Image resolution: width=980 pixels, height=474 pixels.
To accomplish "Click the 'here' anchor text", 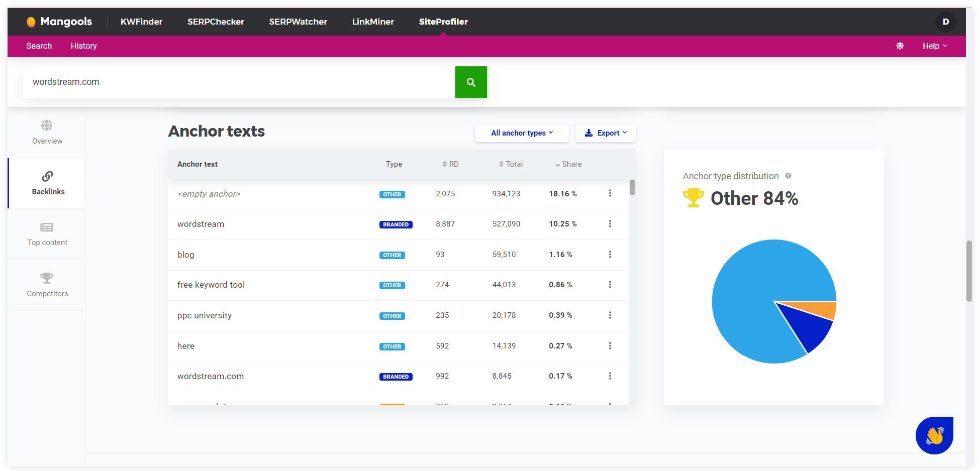I will [x=186, y=346].
